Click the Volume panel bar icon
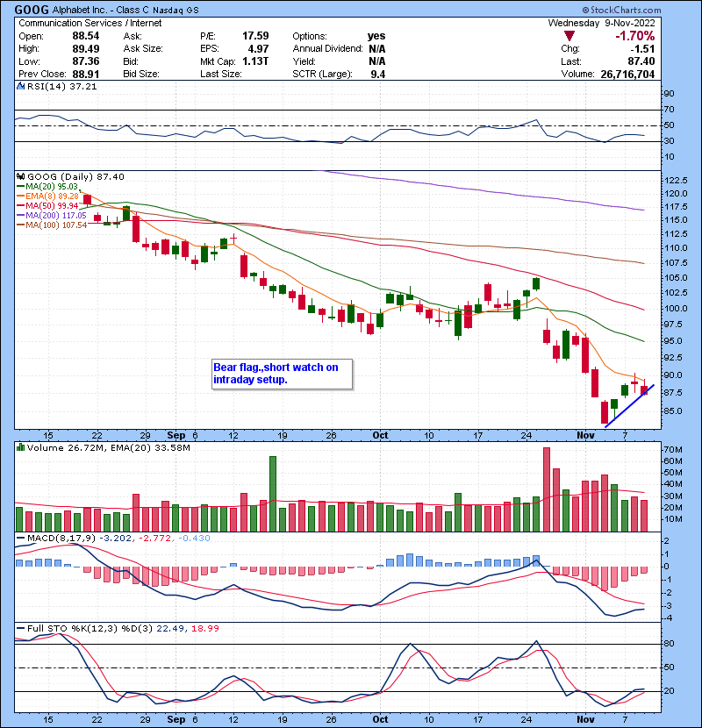Image resolution: width=702 pixels, height=728 pixels. pos(20,447)
